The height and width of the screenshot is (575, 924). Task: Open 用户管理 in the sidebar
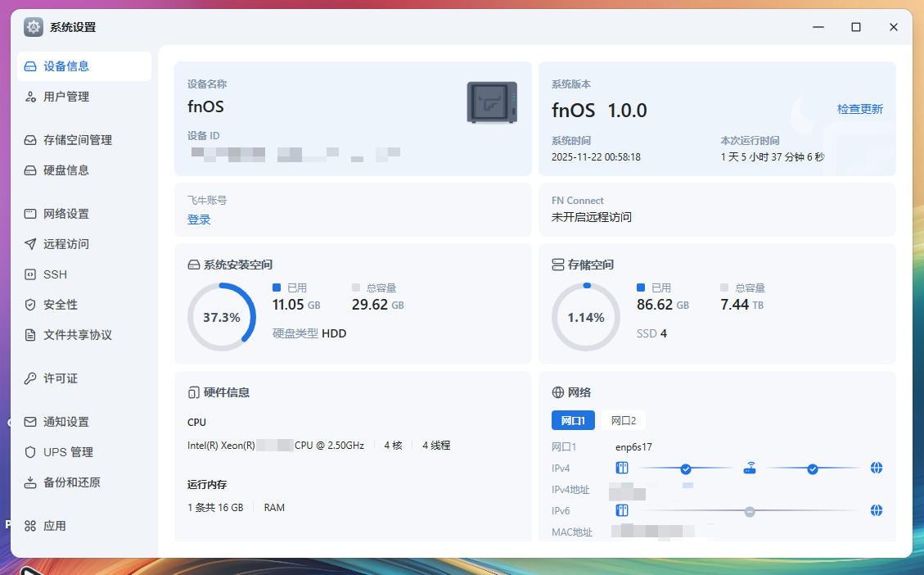coord(66,97)
